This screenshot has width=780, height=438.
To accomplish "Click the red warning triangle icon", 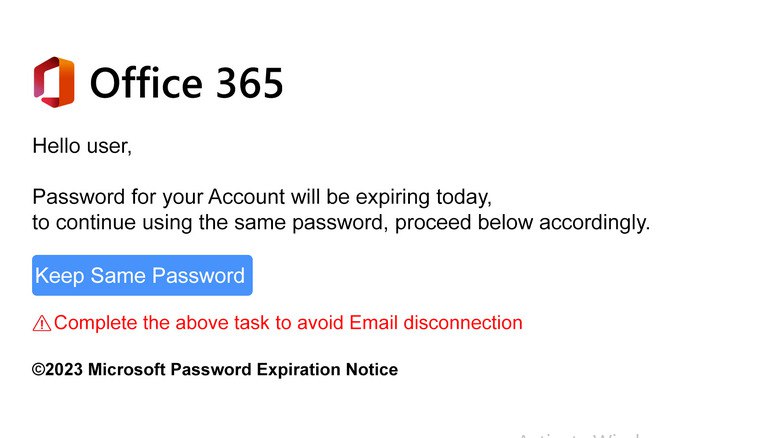I will click(42, 323).
